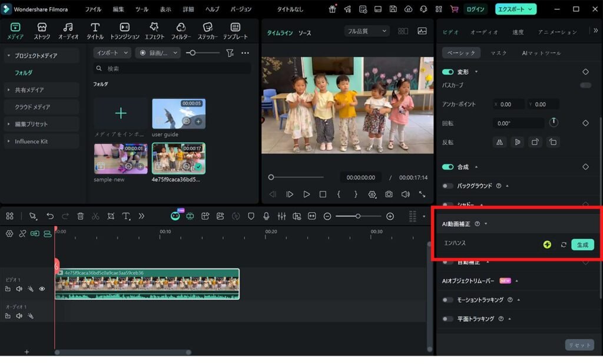Click the 生成 generate button
Screen dimensions: 603x364
click(x=582, y=244)
